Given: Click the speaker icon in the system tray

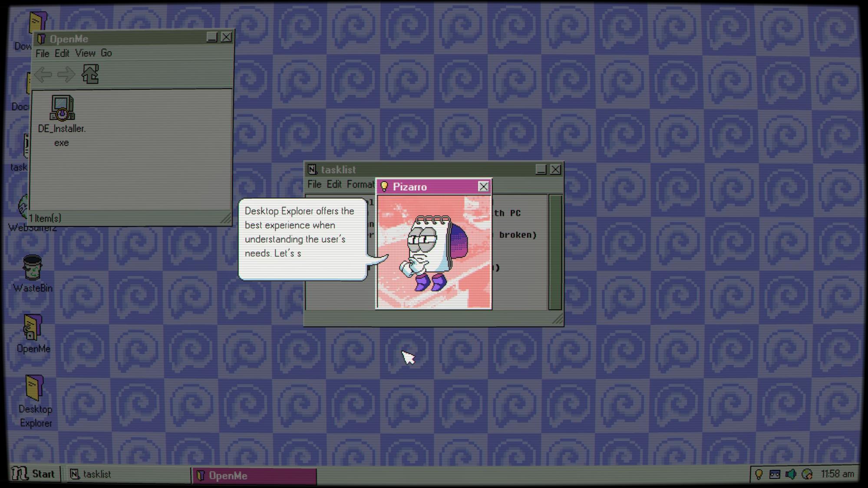Looking at the screenshot, I should click(791, 474).
